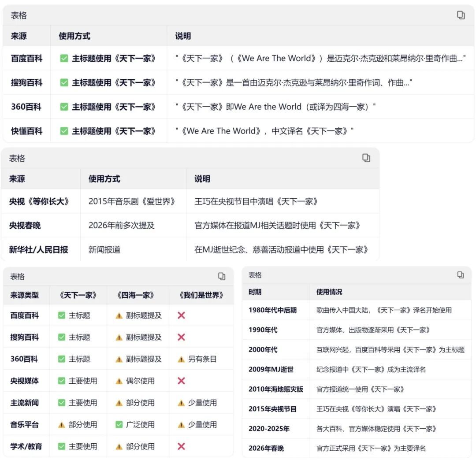Select the 学术/教育 row label
Image resolution: width=476 pixels, height=460 pixels.
[26, 446]
